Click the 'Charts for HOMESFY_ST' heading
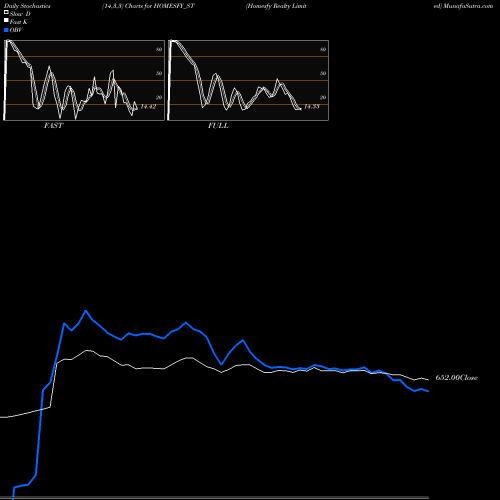Image resolution: width=500 pixels, height=500 pixels. tap(159, 6)
